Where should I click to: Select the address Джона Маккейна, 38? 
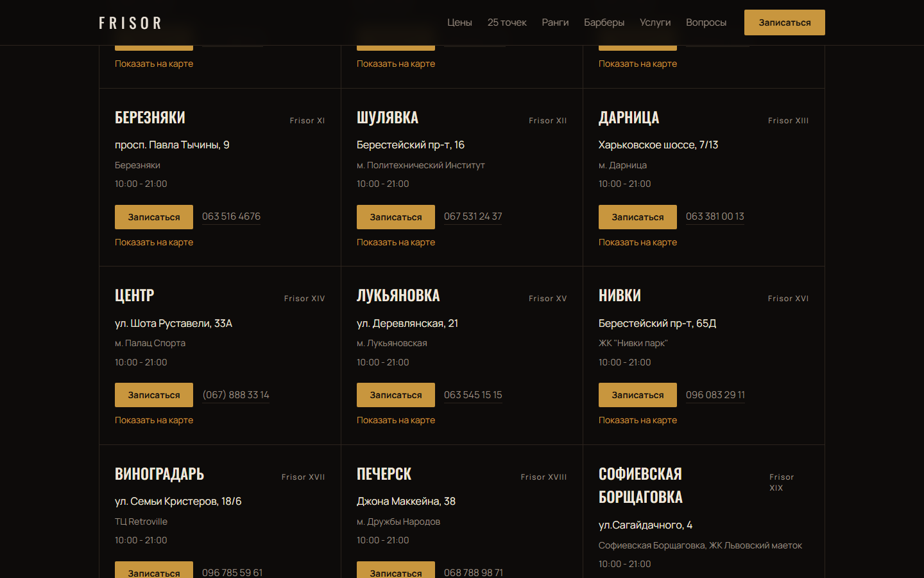(x=406, y=502)
